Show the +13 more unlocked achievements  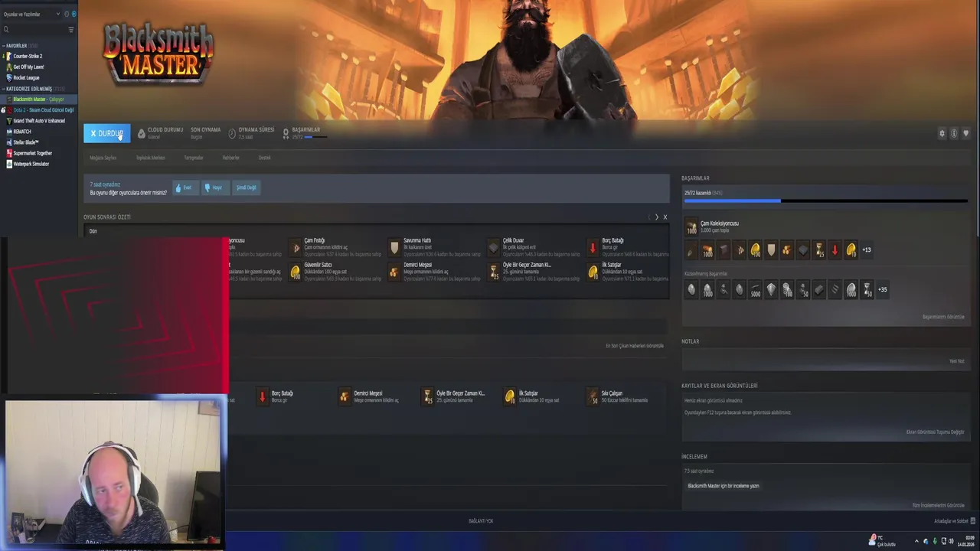coord(867,249)
